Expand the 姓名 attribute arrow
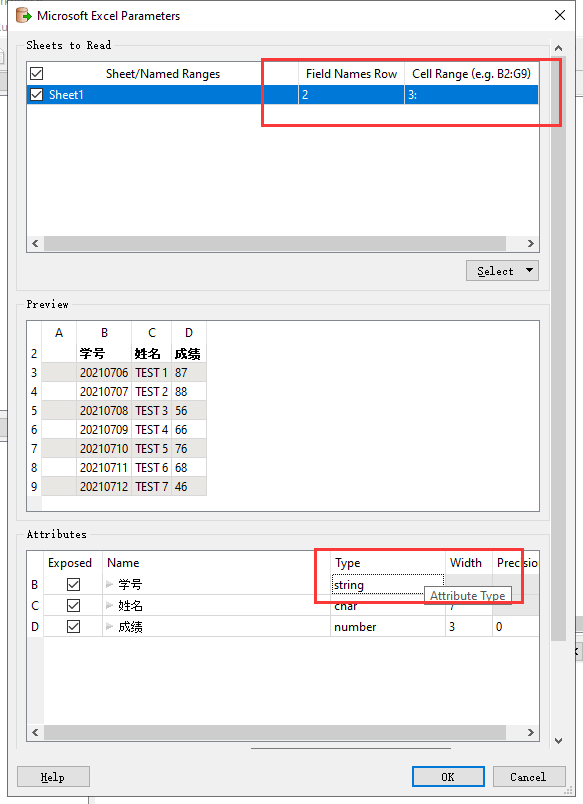The width and height of the screenshot is (583, 804). click(x=109, y=605)
